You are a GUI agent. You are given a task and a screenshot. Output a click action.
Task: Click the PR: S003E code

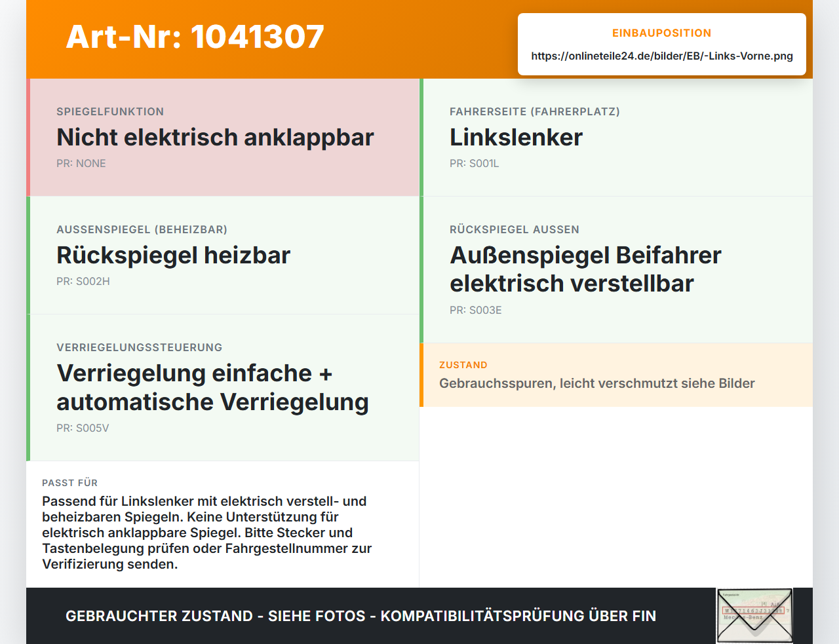click(x=475, y=310)
